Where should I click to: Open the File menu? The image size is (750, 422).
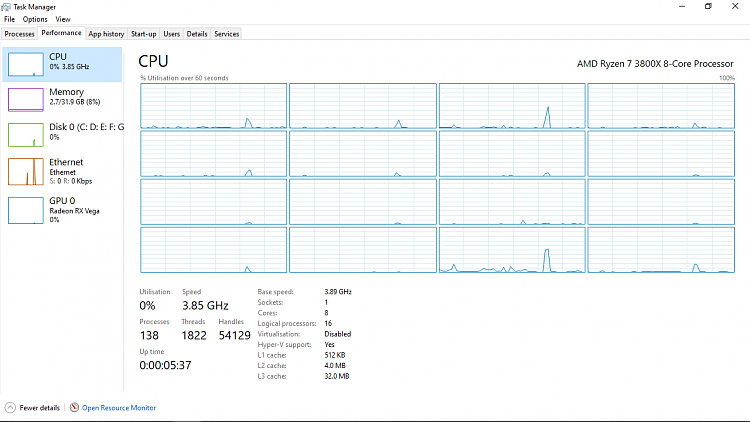pos(9,19)
